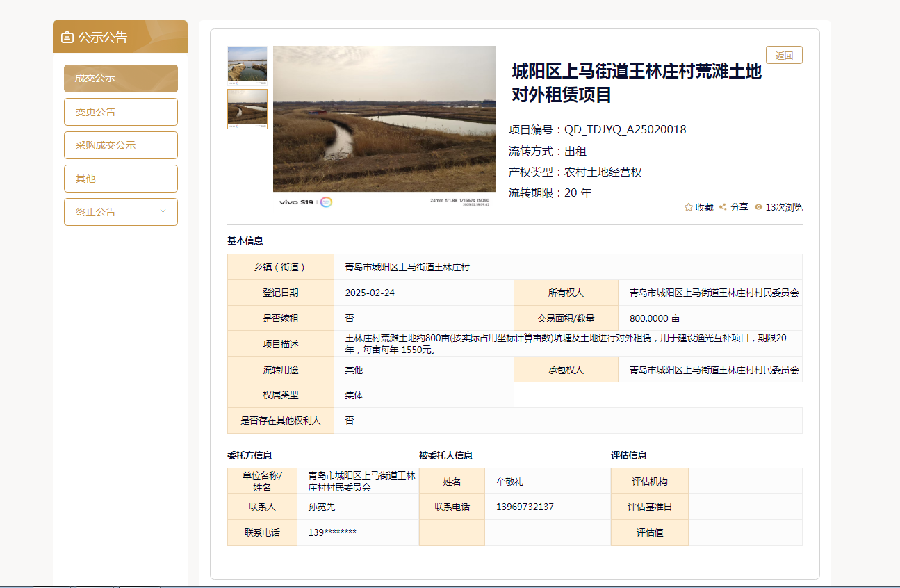The height and width of the screenshot is (588, 900).
Task: Click the 评估值 label cell
Action: pyautogui.click(x=650, y=532)
